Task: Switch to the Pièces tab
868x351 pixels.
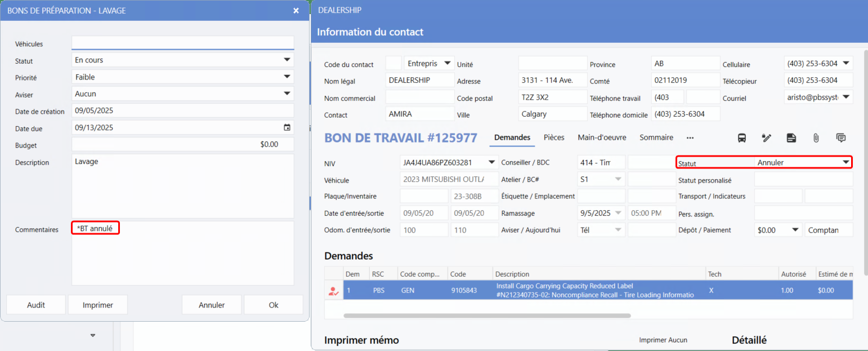Action: pyautogui.click(x=554, y=137)
